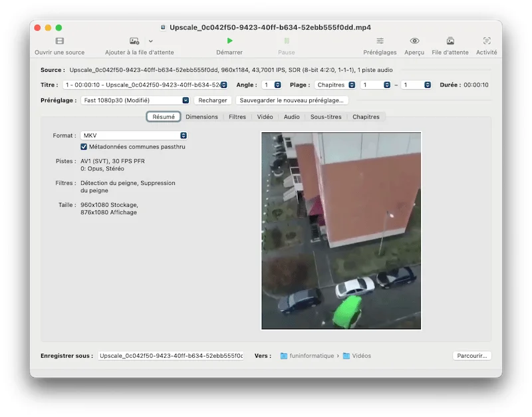Pause the current encode

[x=287, y=45]
